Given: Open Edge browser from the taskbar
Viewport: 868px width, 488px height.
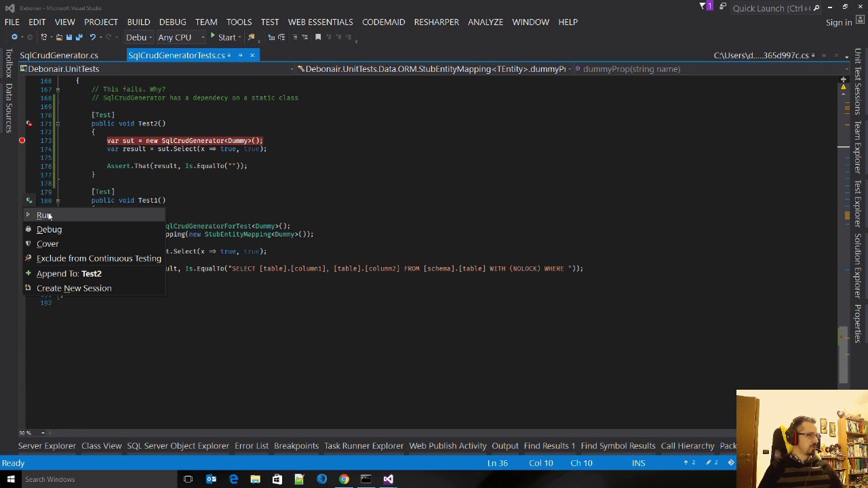Looking at the screenshot, I should click(233, 479).
